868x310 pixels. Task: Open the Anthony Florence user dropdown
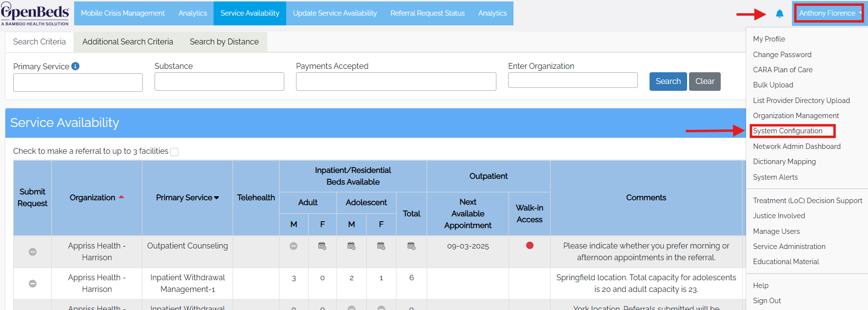[829, 13]
